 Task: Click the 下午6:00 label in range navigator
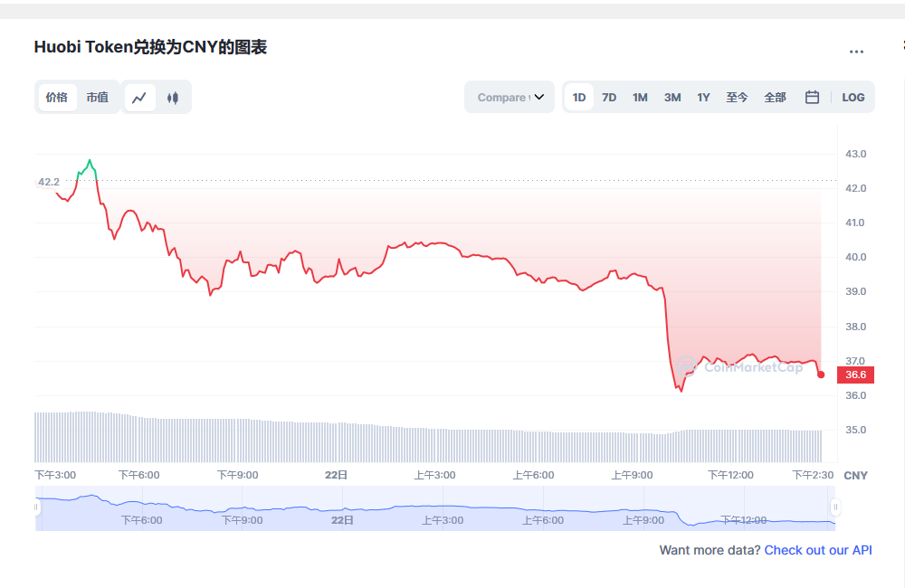142,520
